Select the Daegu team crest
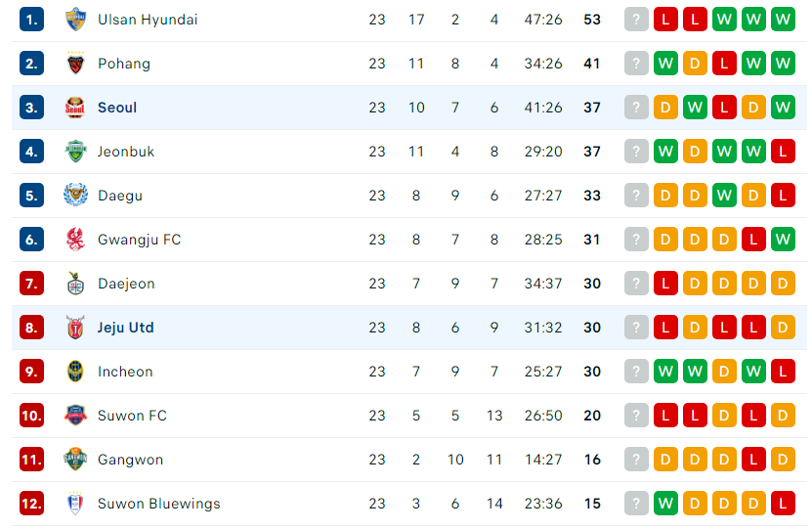Viewport: 812px width, 530px height. pyautogui.click(x=75, y=196)
